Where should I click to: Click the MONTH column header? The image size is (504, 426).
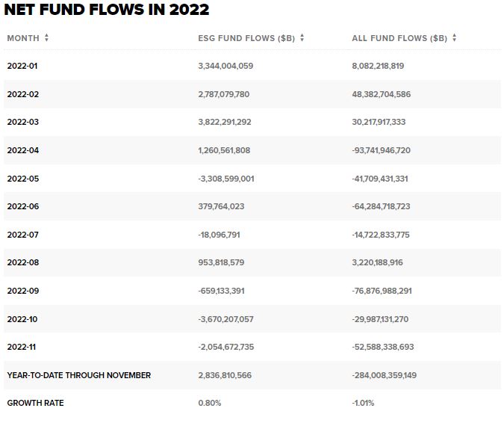(22, 37)
